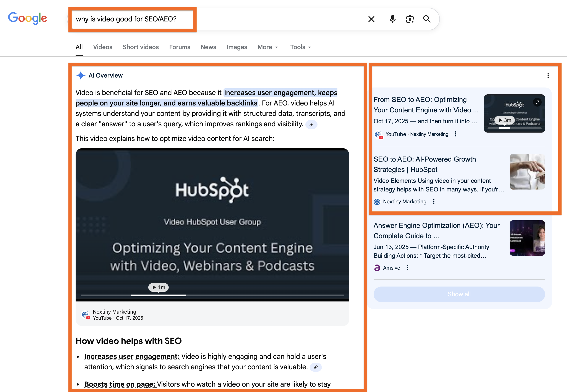Click the Show all sources button
The height and width of the screenshot is (392, 567).
[459, 294]
